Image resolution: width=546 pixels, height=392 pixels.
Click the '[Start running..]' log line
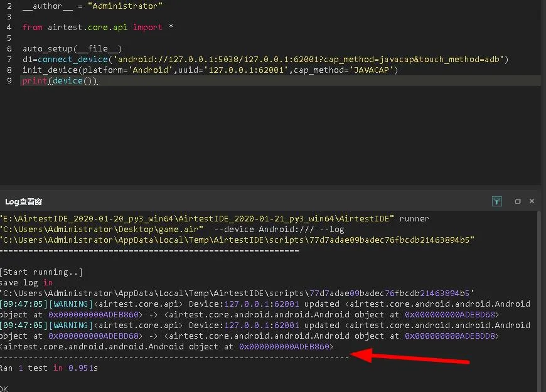tap(41, 272)
